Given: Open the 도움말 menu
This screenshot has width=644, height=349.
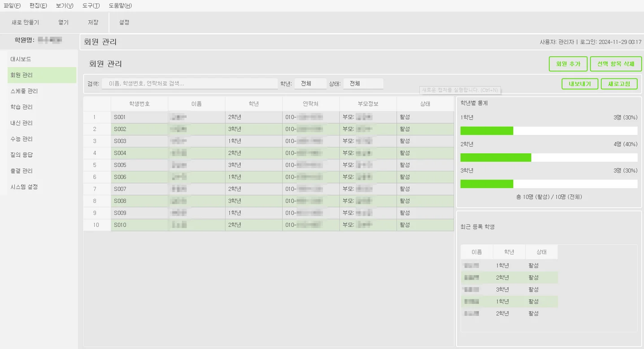Looking at the screenshot, I should coord(120,6).
